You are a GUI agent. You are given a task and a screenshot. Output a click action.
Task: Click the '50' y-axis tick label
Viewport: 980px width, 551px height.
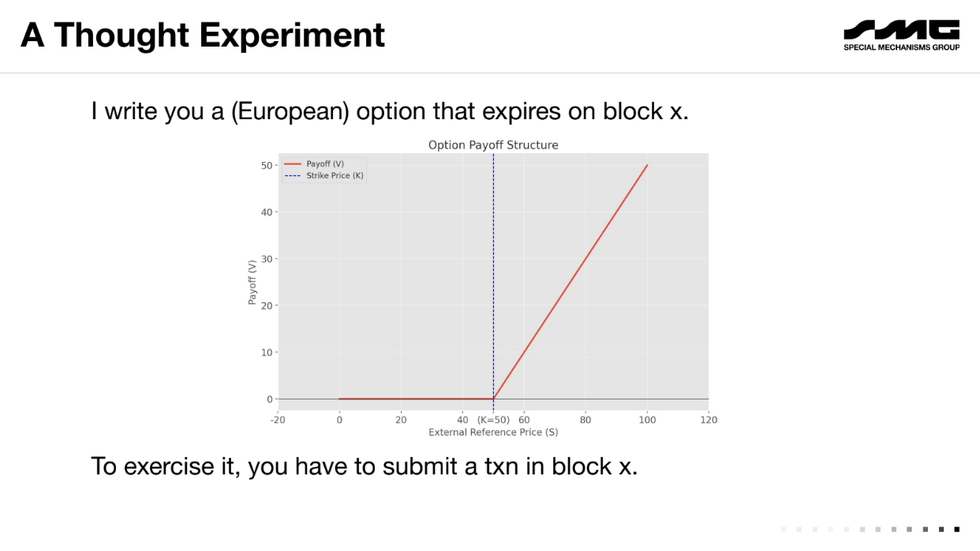pos(267,166)
